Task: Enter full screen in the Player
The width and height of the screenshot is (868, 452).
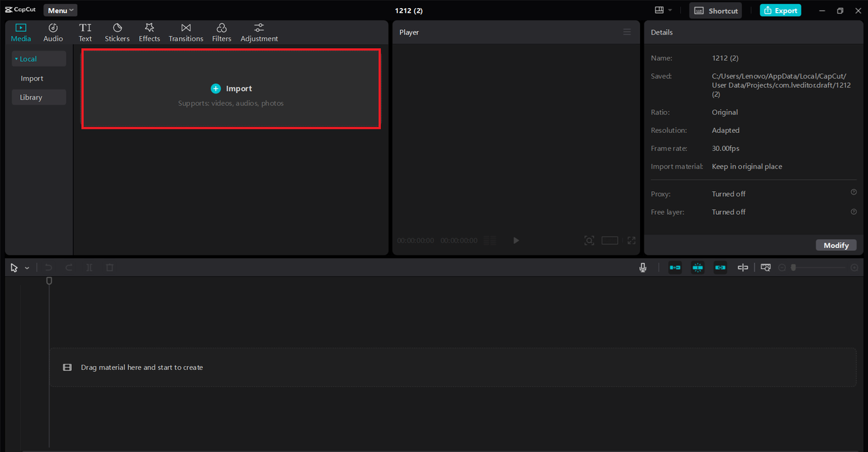Action: coord(631,241)
